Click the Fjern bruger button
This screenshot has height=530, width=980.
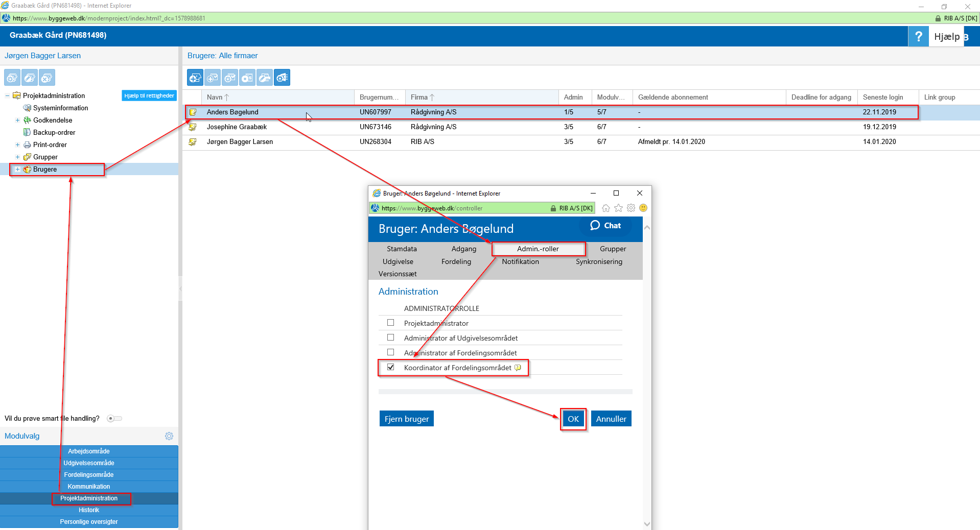click(x=407, y=419)
